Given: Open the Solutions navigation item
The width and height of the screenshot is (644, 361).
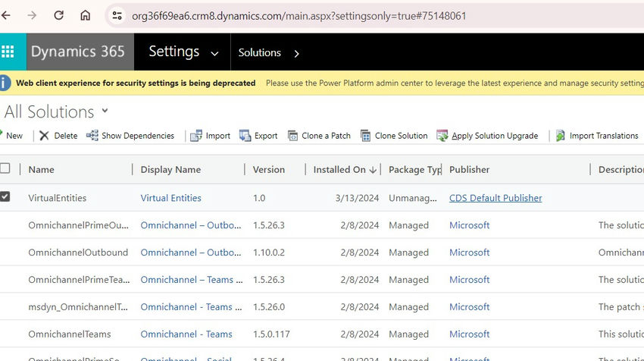Looking at the screenshot, I should 259,52.
